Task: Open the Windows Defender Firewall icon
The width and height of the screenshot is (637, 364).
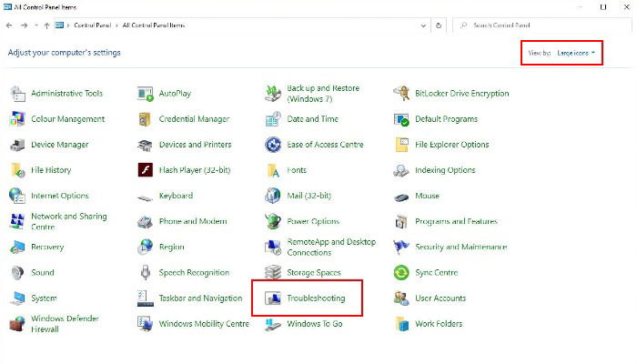Action: (x=17, y=324)
